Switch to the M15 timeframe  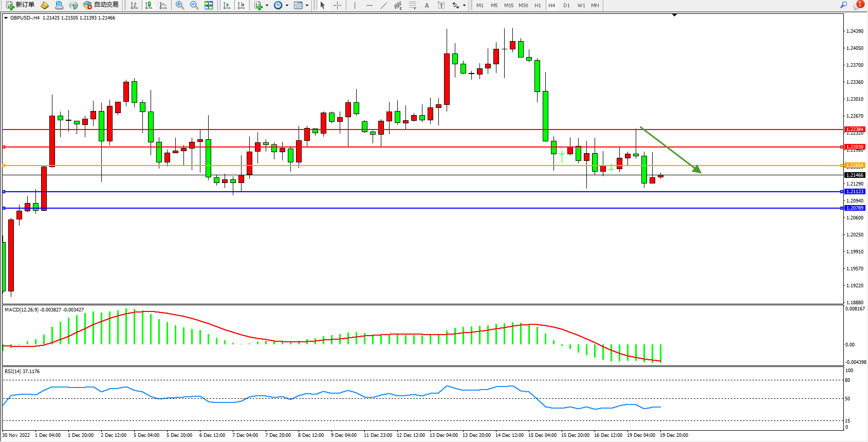tap(509, 5)
